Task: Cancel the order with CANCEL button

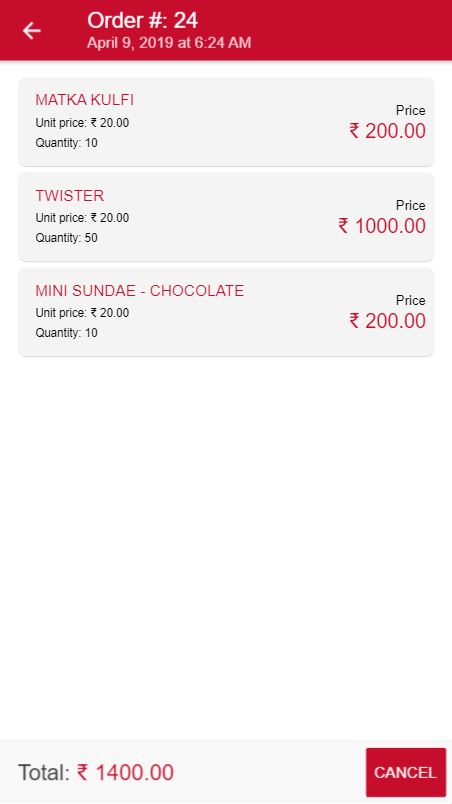Action: point(405,772)
